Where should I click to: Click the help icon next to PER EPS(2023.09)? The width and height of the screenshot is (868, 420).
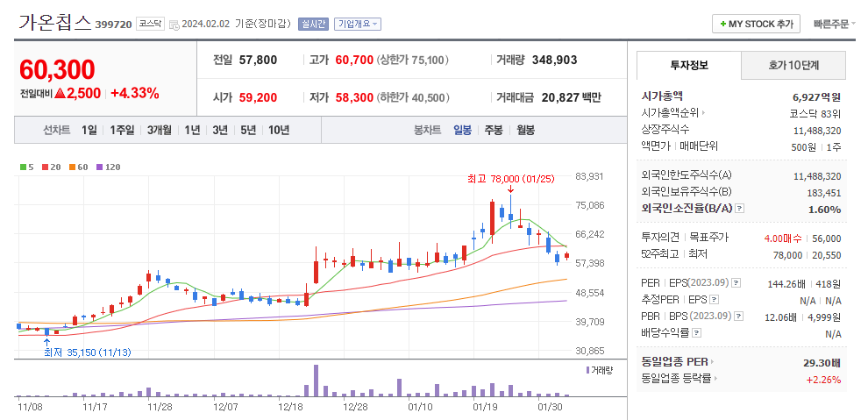click(x=736, y=282)
